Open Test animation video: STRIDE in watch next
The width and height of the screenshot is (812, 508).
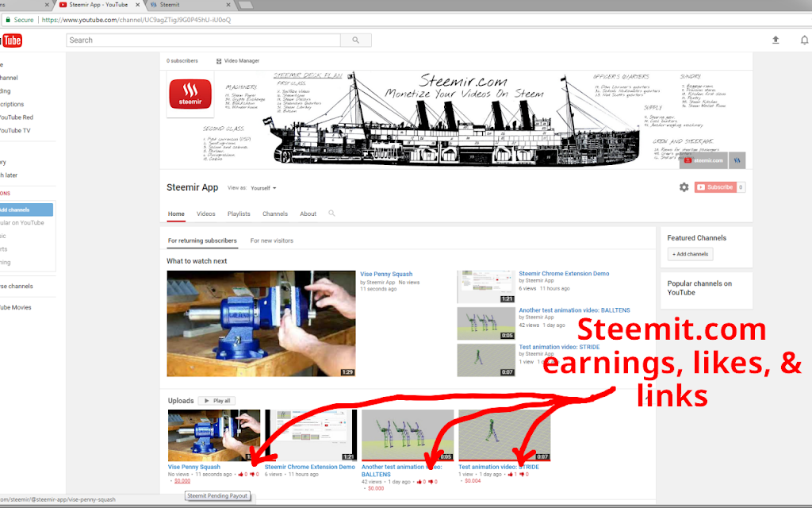pos(559,347)
